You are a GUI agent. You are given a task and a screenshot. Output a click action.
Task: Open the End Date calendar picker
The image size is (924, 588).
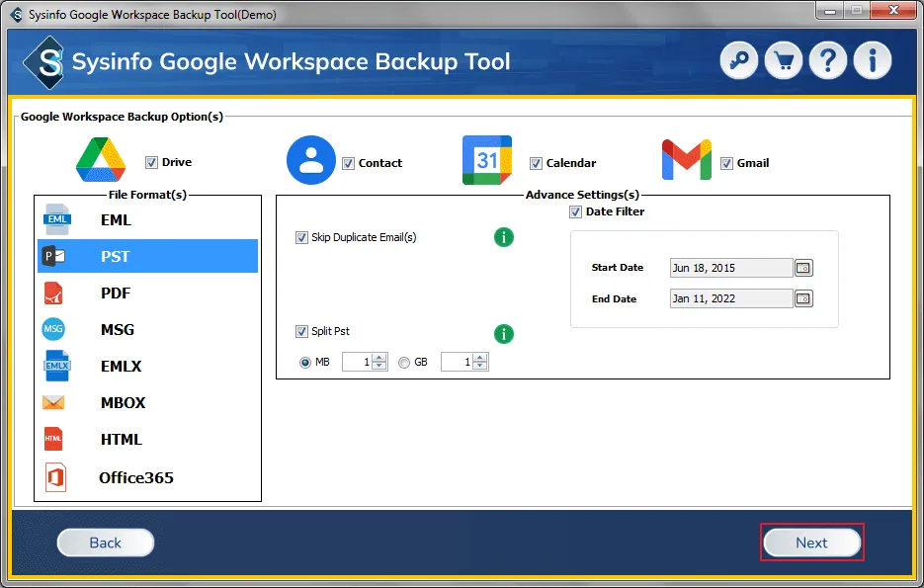[803, 298]
